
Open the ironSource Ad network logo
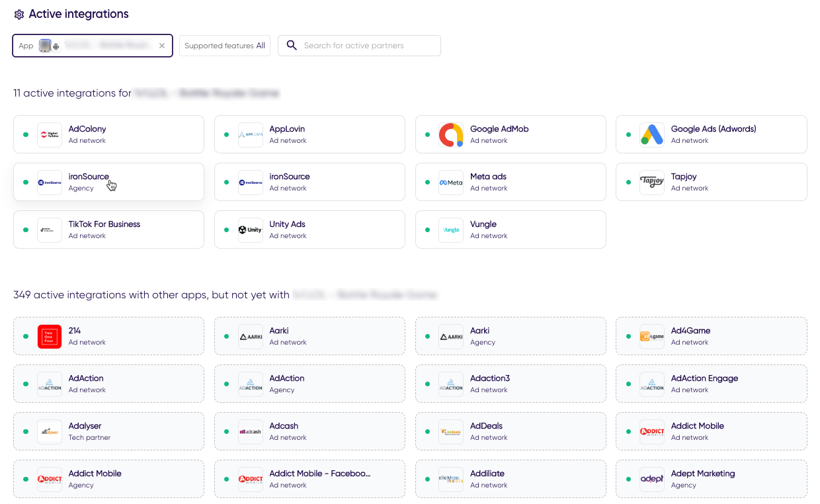coord(251,182)
